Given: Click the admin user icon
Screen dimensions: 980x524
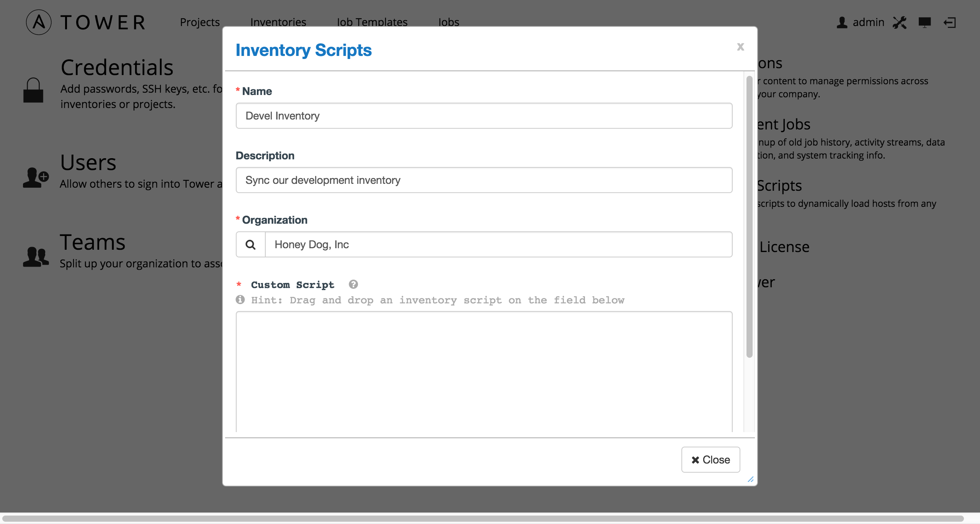Looking at the screenshot, I should (842, 23).
